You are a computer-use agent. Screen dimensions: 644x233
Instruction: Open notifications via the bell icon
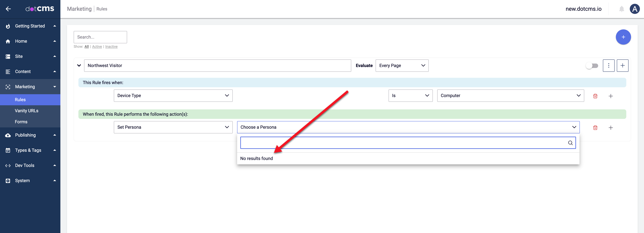(x=622, y=9)
